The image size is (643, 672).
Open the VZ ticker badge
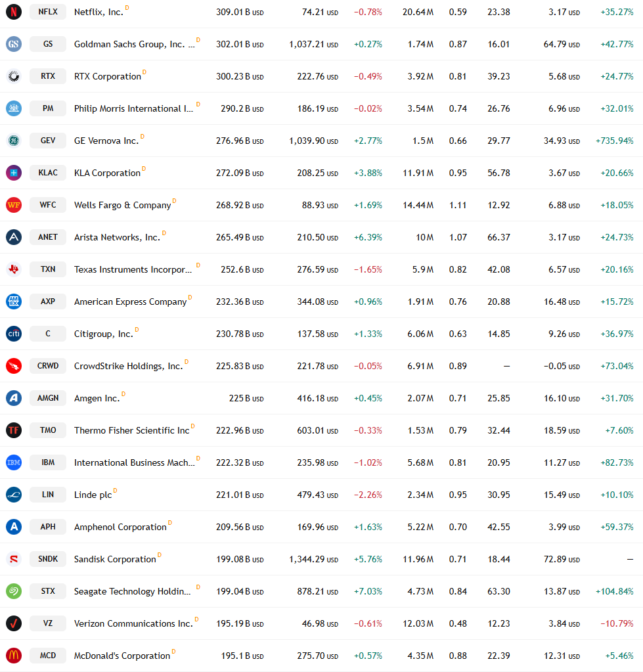click(x=48, y=623)
